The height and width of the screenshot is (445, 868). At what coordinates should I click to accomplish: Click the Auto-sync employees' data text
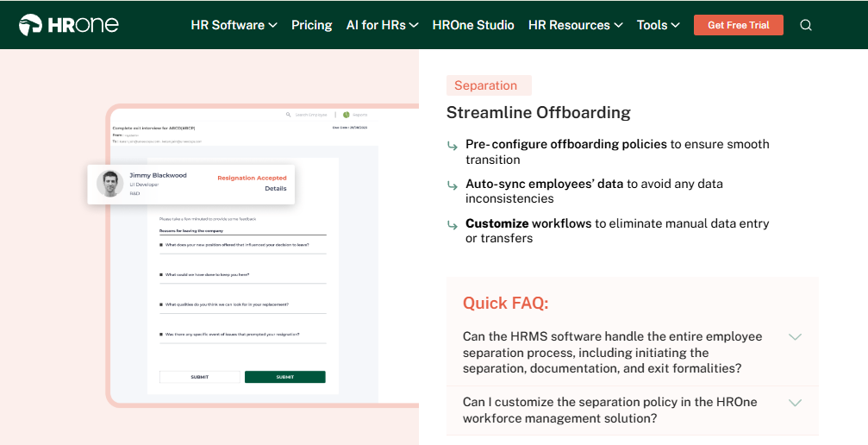coord(544,184)
